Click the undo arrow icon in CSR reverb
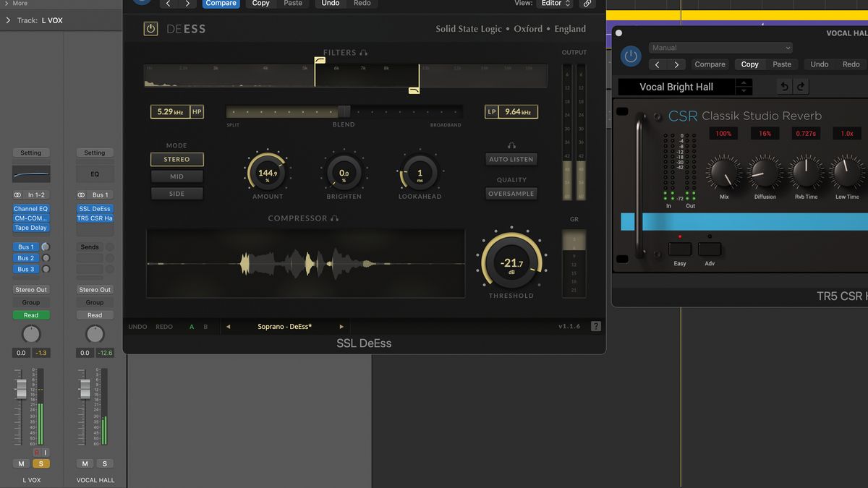Screen dimensions: 868x488 coord(784,86)
